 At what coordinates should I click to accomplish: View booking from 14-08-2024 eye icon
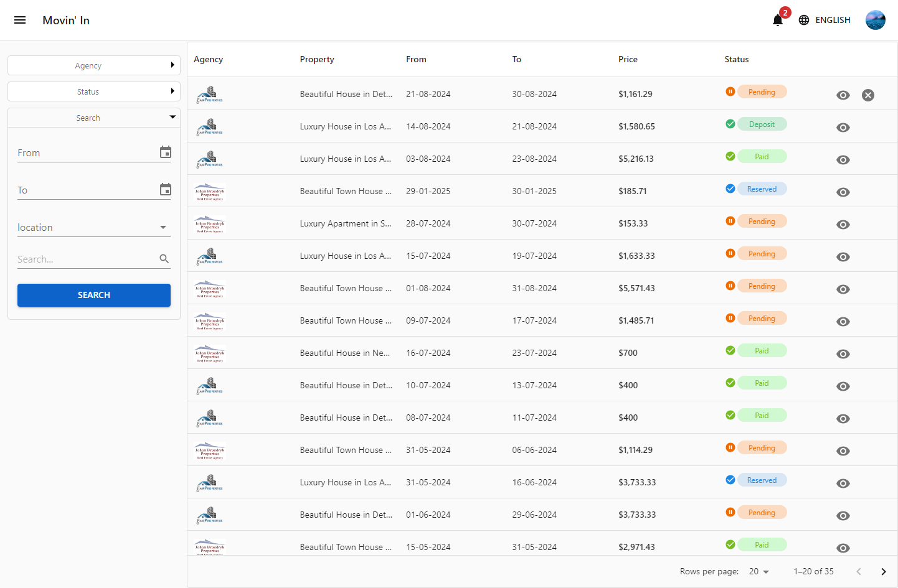tap(843, 127)
